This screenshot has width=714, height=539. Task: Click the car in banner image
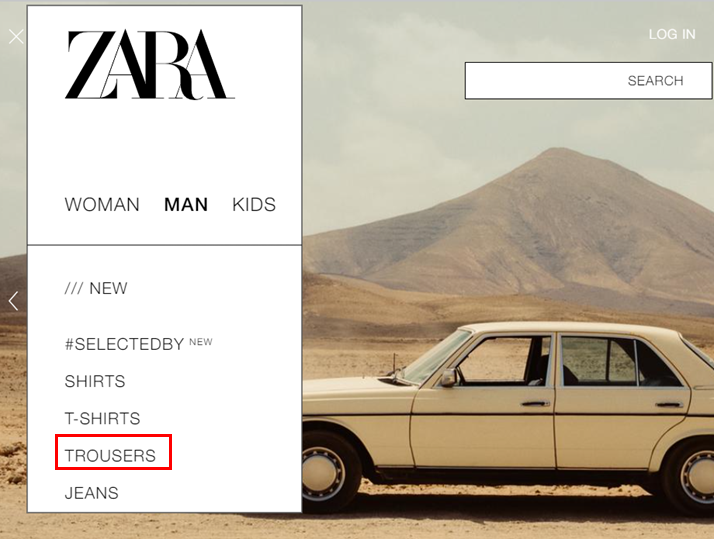[x=508, y=418]
